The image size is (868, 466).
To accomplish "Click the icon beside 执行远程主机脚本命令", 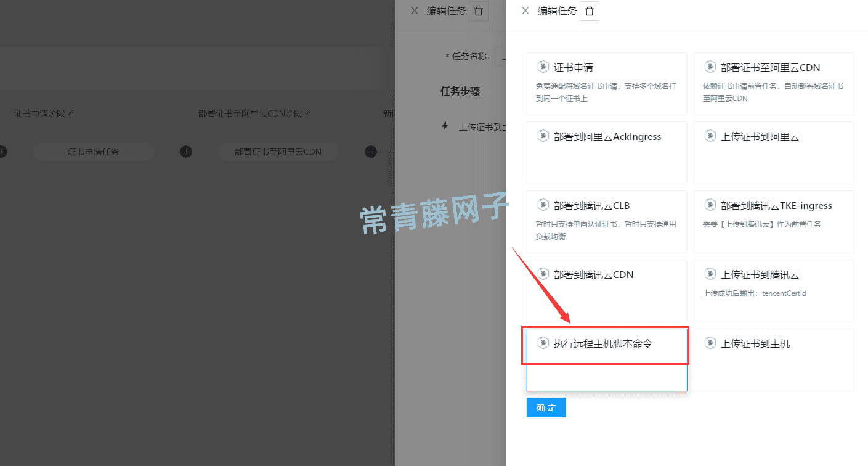I will (x=543, y=343).
